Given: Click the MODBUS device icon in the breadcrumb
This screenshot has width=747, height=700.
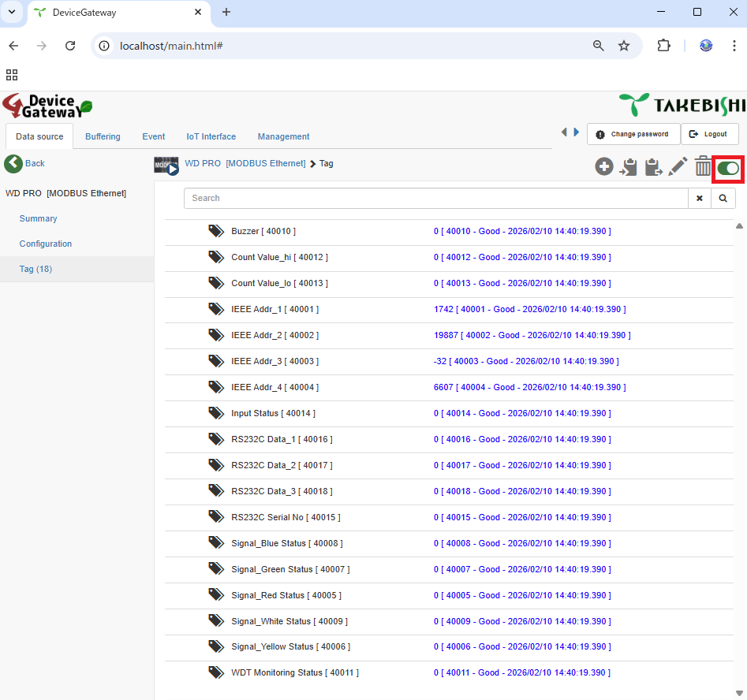Looking at the screenshot, I should [166, 165].
